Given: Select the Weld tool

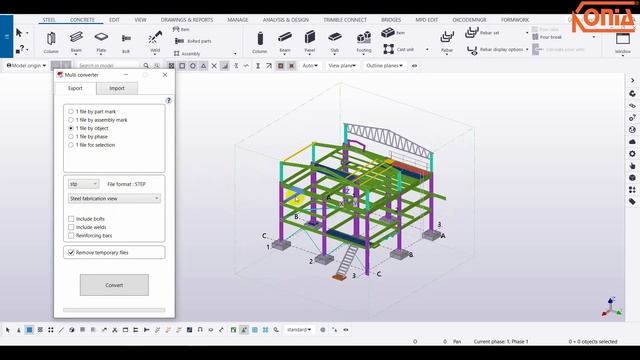Looking at the screenshot, I should tap(155, 41).
